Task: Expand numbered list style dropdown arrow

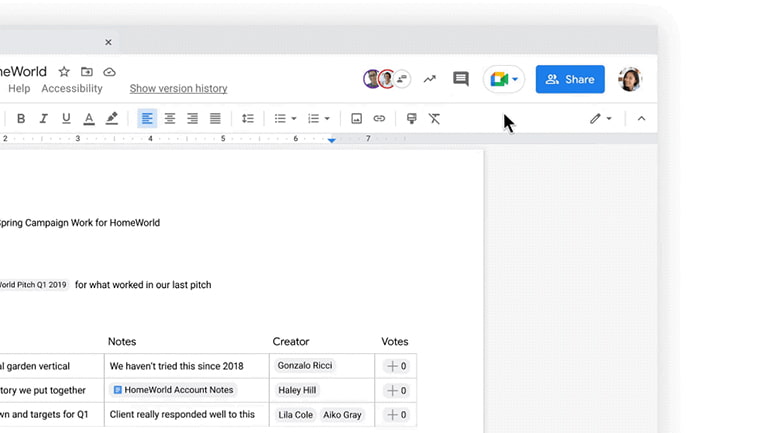Action: tap(327, 119)
